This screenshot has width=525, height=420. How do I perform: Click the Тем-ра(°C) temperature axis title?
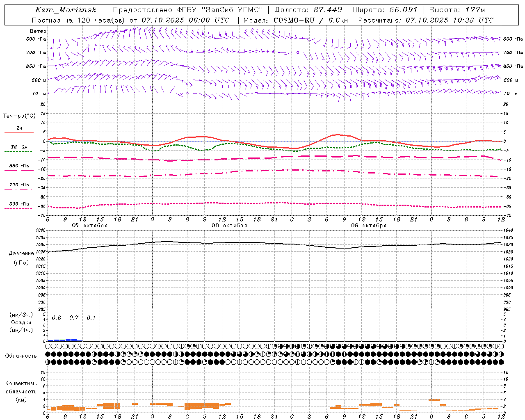[x=19, y=116]
